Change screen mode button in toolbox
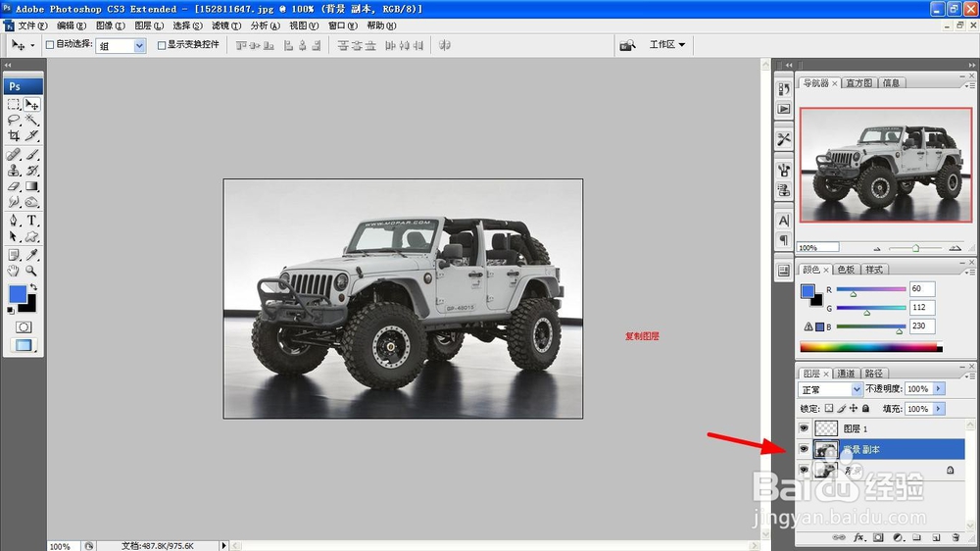Image resolution: width=980 pixels, height=551 pixels. 24,345
